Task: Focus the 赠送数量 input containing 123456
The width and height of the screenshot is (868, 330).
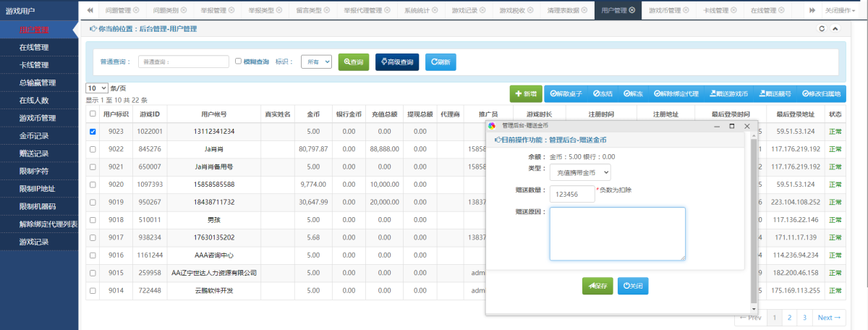Action: pyautogui.click(x=571, y=194)
